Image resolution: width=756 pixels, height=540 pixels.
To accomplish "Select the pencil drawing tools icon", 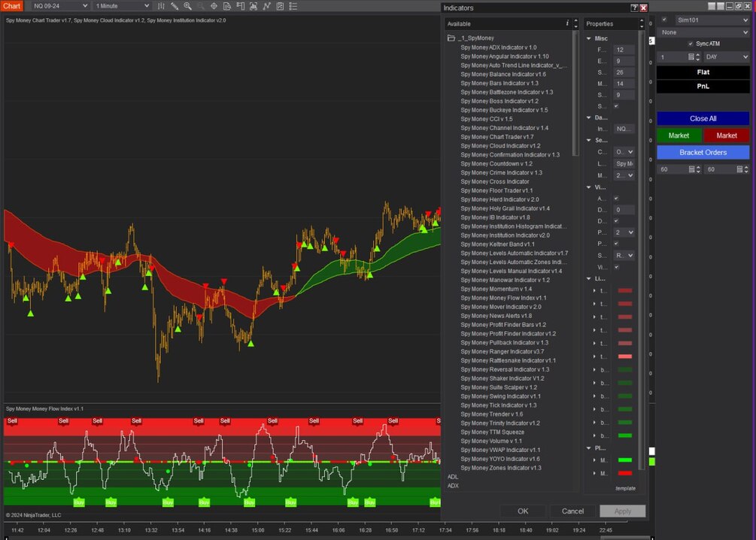I will click(x=175, y=6).
